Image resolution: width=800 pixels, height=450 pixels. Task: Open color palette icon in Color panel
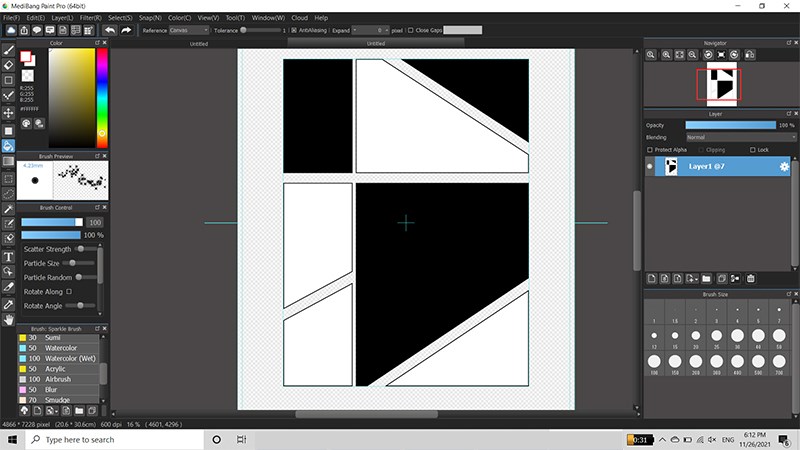click(26, 123)
